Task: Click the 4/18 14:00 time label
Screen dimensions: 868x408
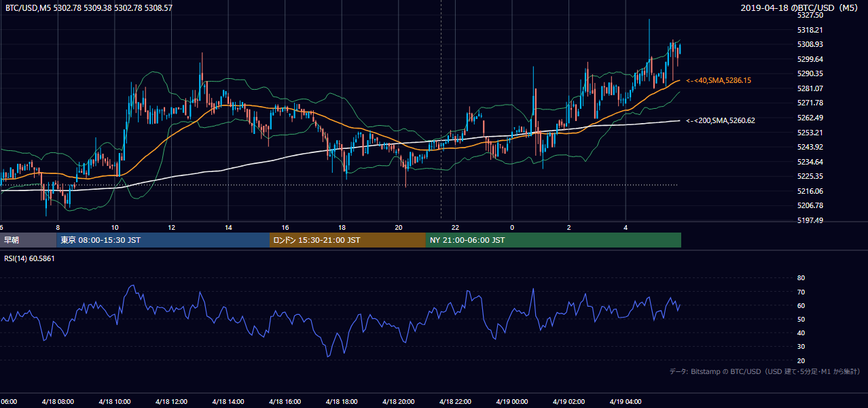Action: [228, 402]
